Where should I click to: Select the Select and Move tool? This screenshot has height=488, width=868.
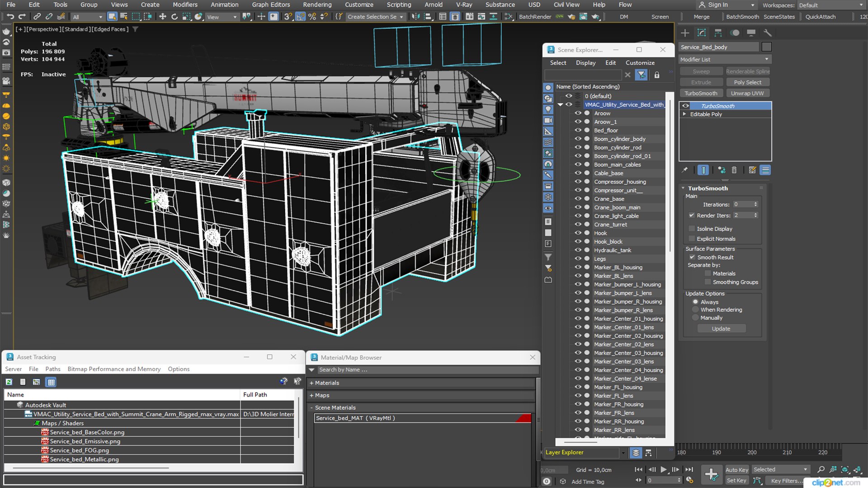[162, 17]
